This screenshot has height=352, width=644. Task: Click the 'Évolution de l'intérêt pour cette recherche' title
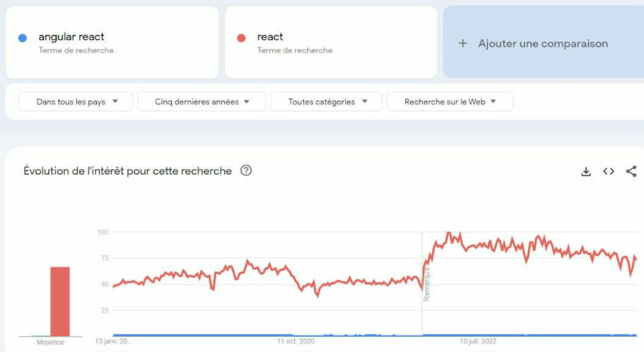click(x=127, y=171)
